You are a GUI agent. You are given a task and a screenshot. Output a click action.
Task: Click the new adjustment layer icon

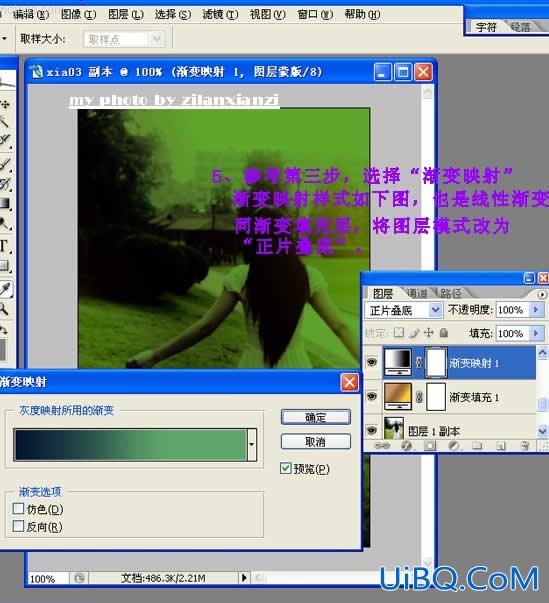[454, 445]
